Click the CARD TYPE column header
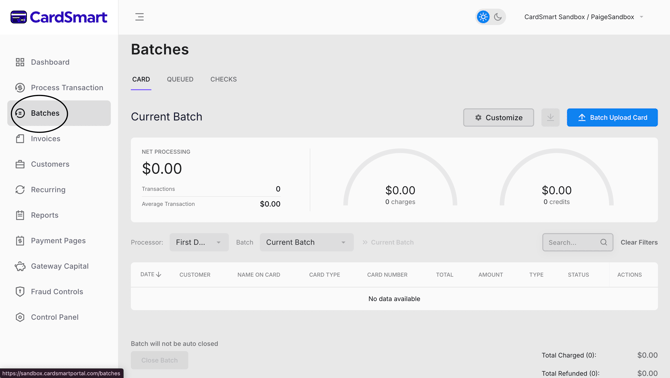 (324, 275)
